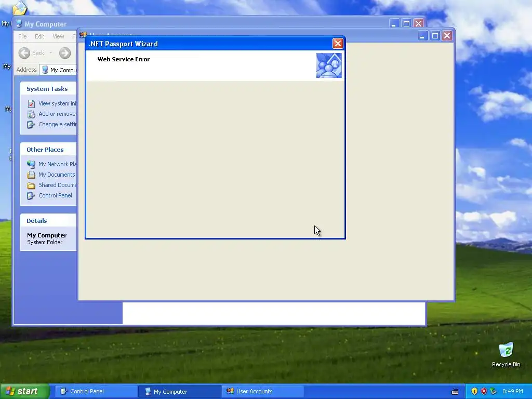Click the Add or remove programs icon
The width and height of the screenshot is (532, 399).
click(x=31, y=114)
